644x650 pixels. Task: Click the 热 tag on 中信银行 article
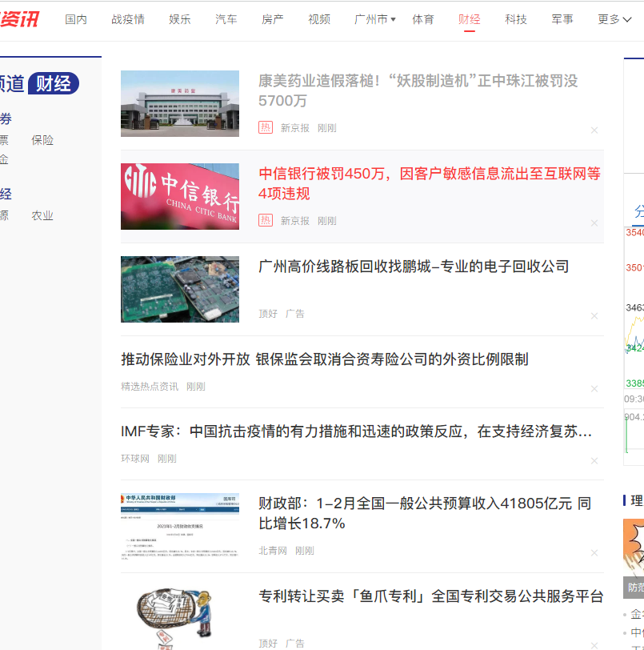pos(266,220)
